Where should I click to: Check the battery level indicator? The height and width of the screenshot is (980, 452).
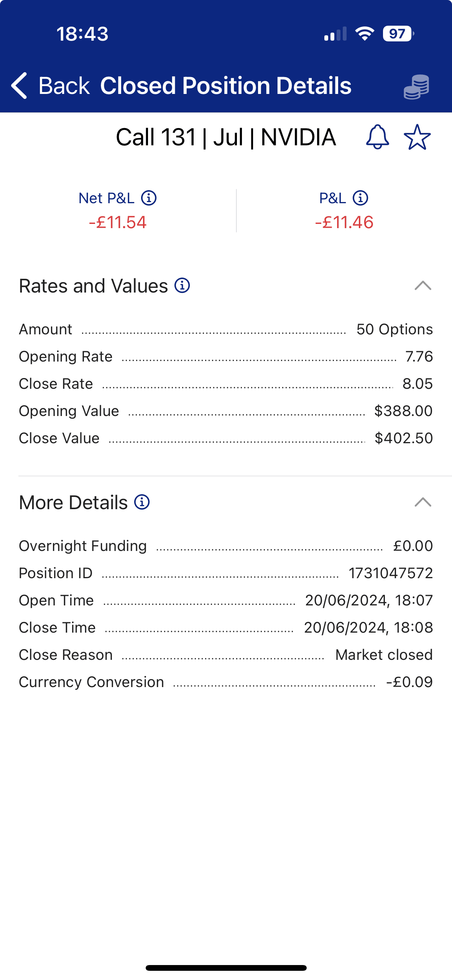pyautogui.click(x=398, y=34)
